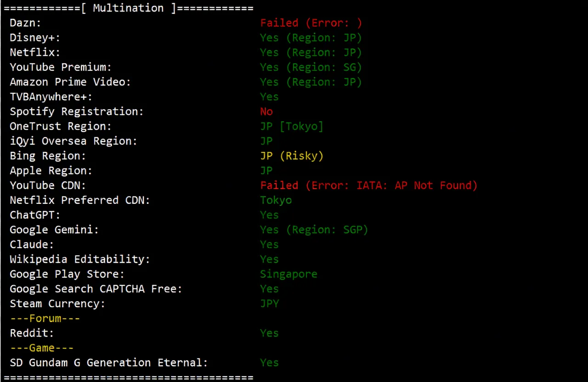Click the Google Play Store Singapore value
This screenshot has width=588, height=382.
click(x=288, y=274)
